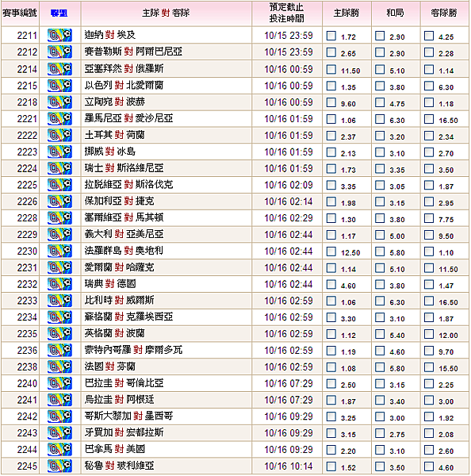Screen dimensions: 471x476
Task: Check home win 2.37 for match 2222
Action: tap(331, 136)
